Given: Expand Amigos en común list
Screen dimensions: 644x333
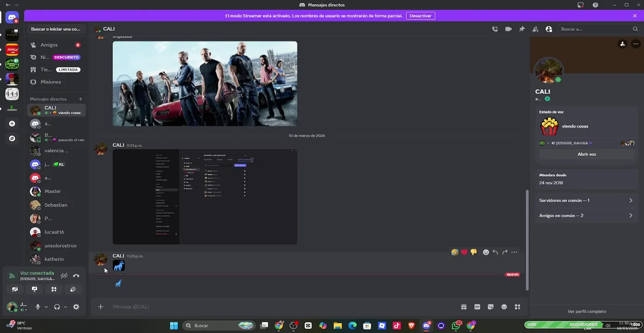Looking at the screenshot, I should pos(587,216).
